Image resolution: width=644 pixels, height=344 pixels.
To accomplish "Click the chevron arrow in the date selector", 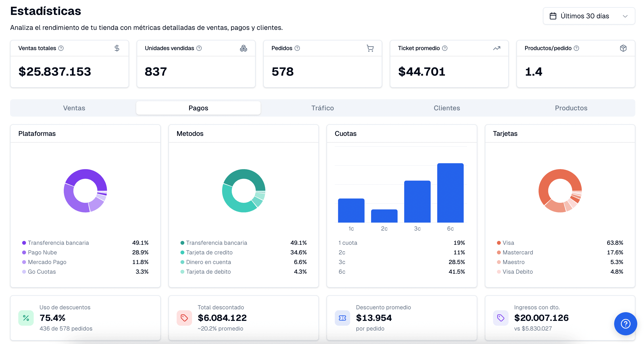I will 625,16.
